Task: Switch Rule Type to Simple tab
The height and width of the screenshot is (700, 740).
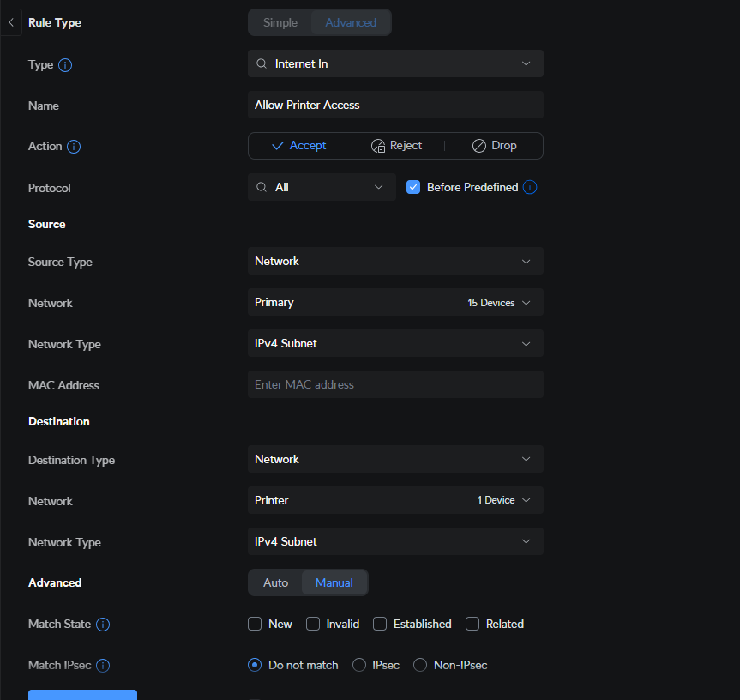Action: point(280,22)
